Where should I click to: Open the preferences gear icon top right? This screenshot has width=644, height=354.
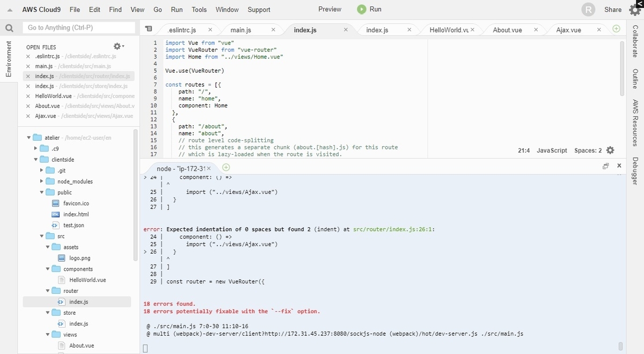point(635,10)
